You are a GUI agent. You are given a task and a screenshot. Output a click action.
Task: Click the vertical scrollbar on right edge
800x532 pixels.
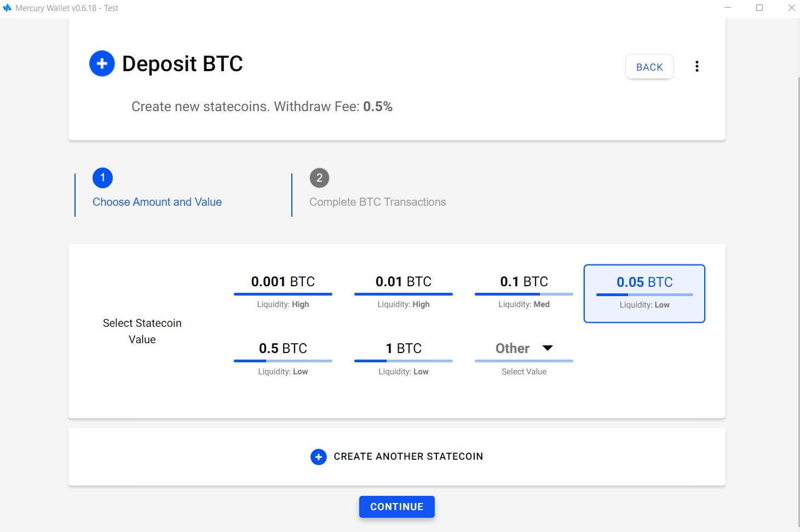798,301
